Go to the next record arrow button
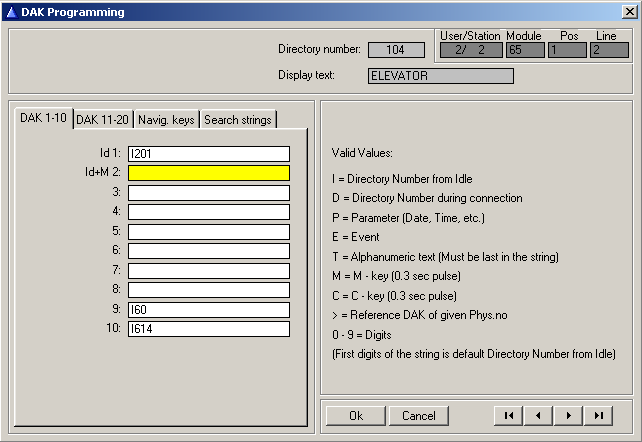 (569, 415)
